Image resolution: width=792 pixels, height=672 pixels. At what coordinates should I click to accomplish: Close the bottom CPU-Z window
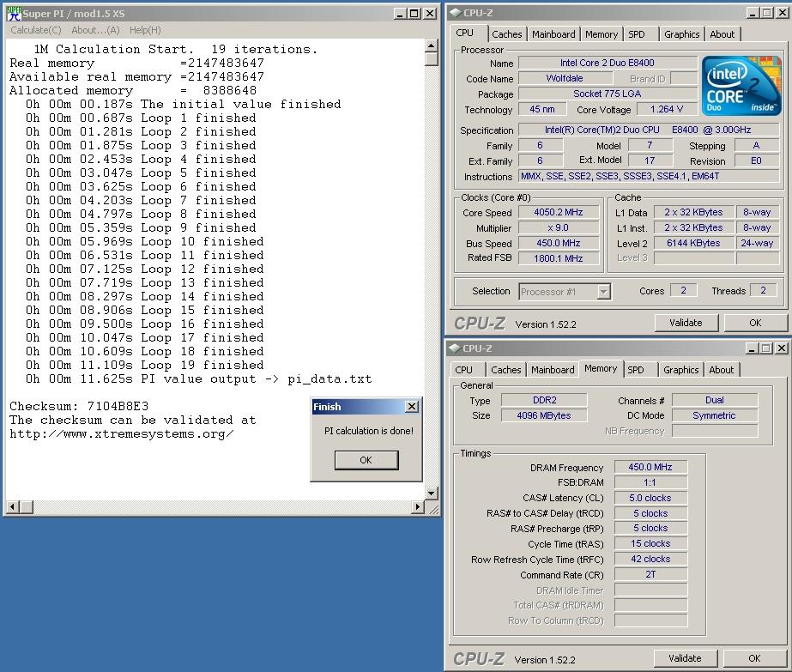pyautogui.click(x=782, y=348)
